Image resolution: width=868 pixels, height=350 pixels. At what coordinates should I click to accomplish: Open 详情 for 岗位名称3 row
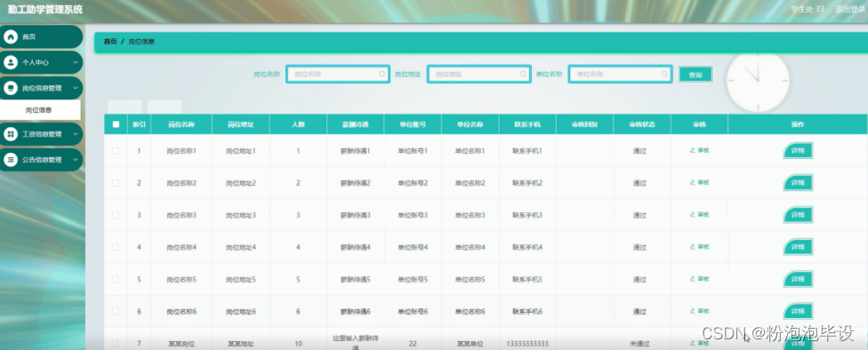pyautogui.click(x=798, y=215)
